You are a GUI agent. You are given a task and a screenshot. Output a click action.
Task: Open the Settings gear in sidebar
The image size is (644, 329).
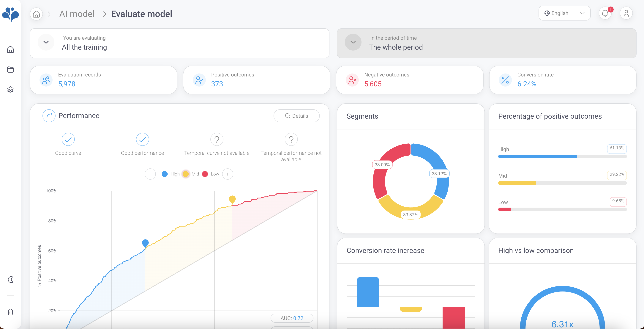tap(10, 90)
